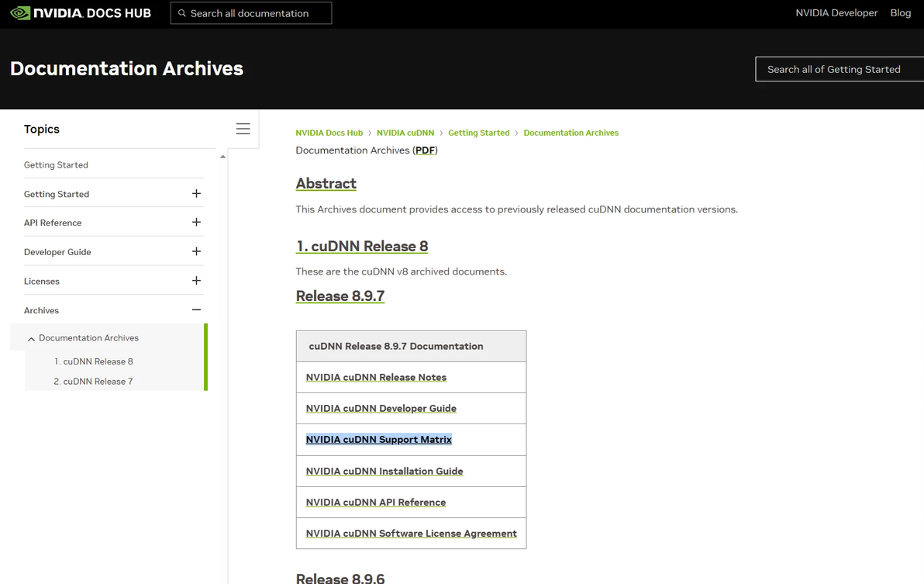This screenshot has height=584, width=924.
Task: Select API Reference in Topics sidebar
Action: coord(53,223)
